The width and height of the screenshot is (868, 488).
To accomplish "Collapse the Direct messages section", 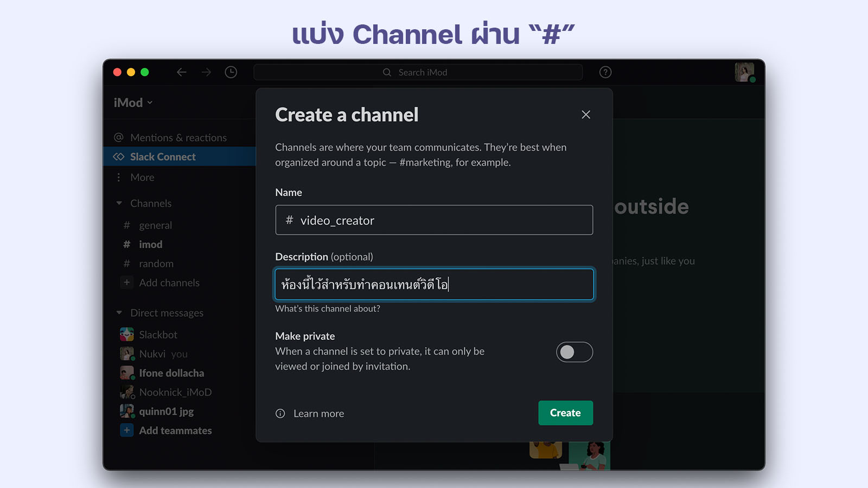I will [119, 313].
